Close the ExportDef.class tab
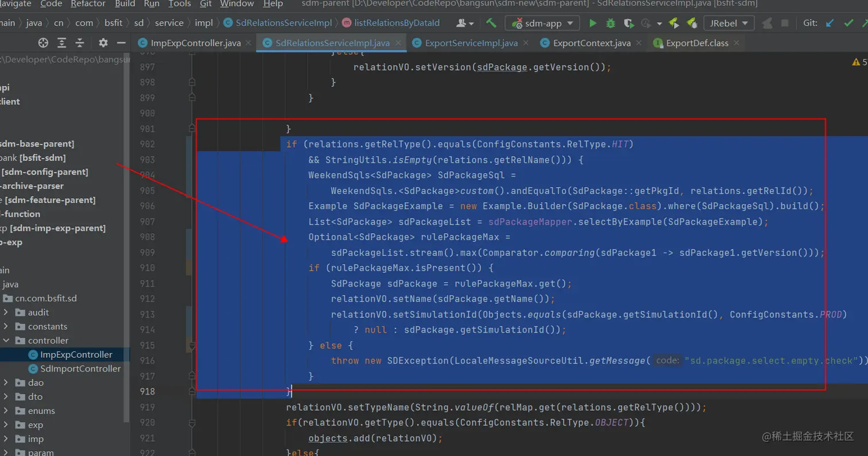The image size is (868, 456). (x=737, y=43)
